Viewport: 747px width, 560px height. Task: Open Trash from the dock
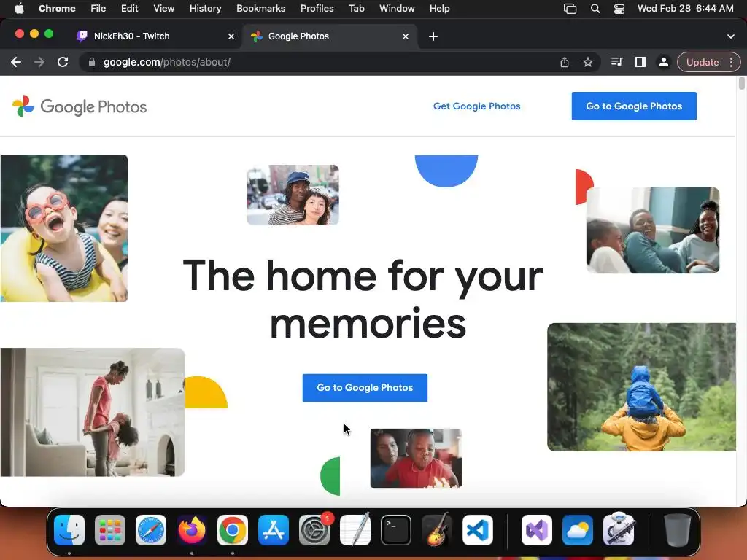(x=678, y=530)
